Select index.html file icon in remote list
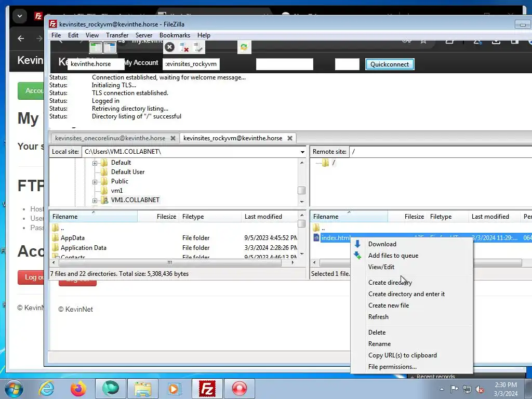The width and height of the screenshot is (532, 399). [x=316, y=237]
